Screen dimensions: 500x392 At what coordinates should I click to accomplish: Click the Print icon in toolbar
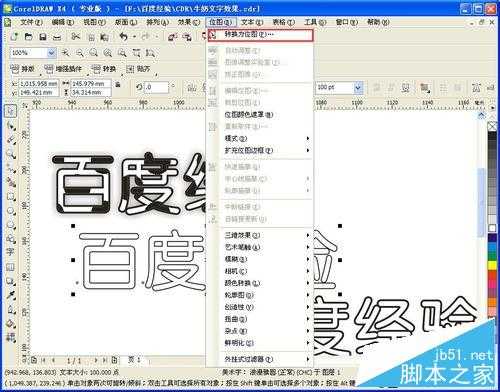click(x=57, y=37)
